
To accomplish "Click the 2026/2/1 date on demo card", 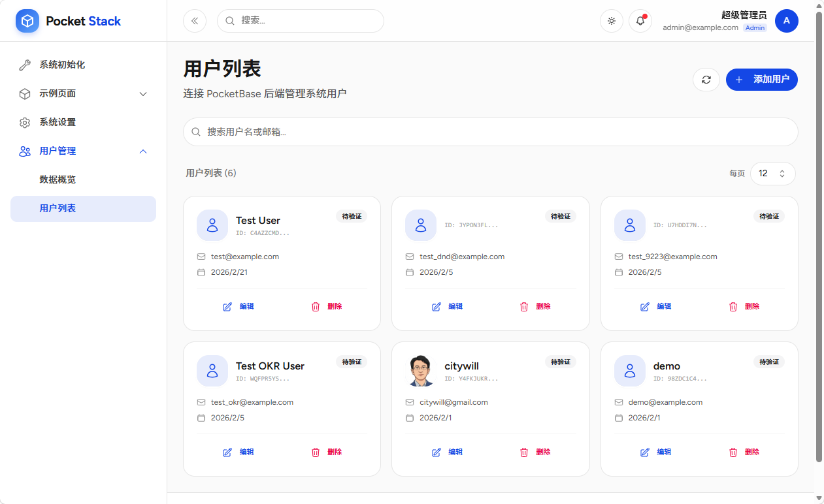I will (x=644, y=418).
